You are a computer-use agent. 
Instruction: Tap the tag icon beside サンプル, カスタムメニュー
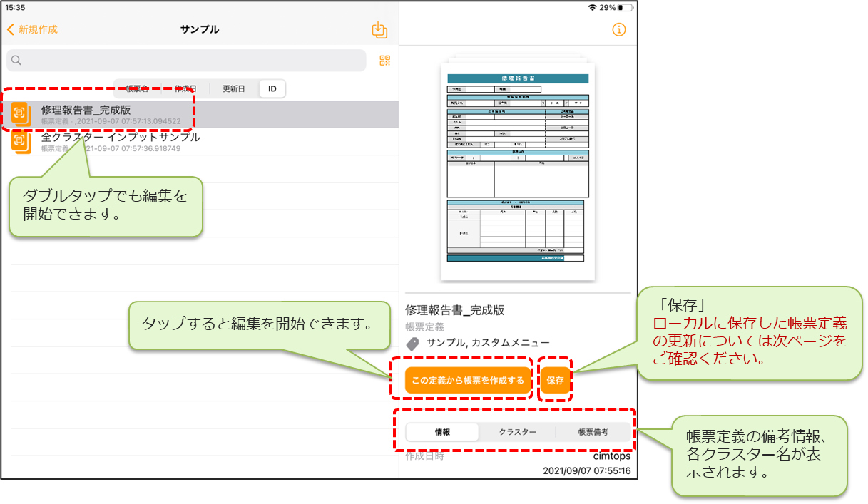[413, 344]
